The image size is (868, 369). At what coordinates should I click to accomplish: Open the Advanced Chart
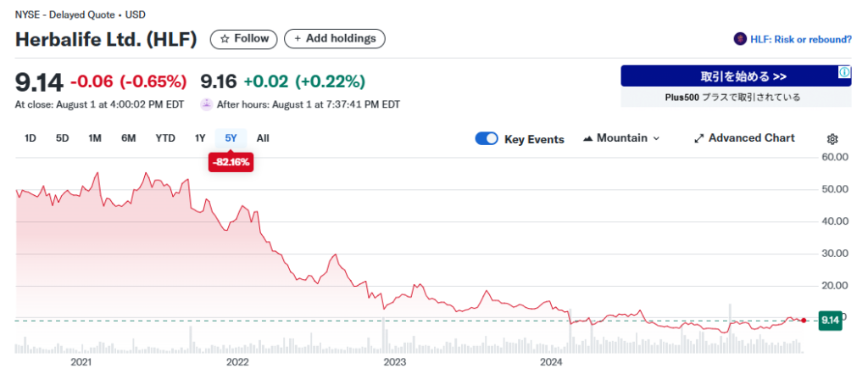coord(744,138)
